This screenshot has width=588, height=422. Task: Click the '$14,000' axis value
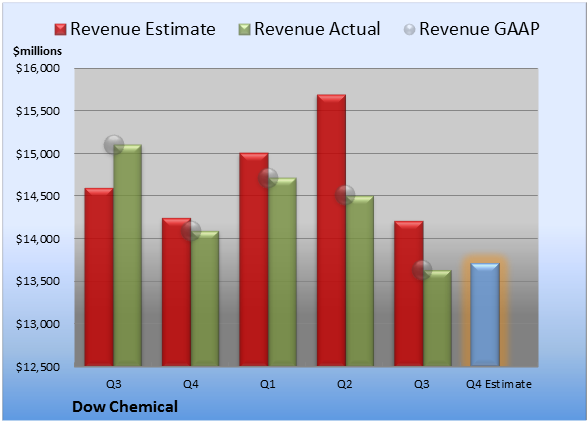point(38,239)
